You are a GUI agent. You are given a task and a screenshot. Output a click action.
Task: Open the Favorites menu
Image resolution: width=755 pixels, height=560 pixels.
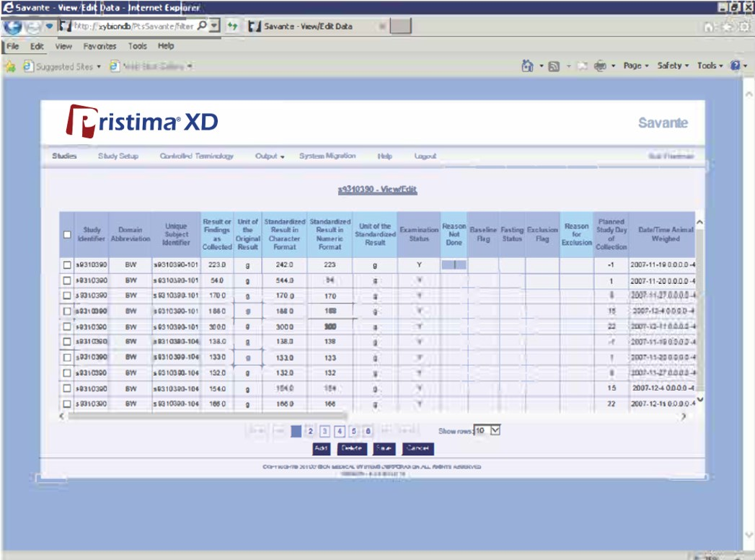tap(100, 46)
